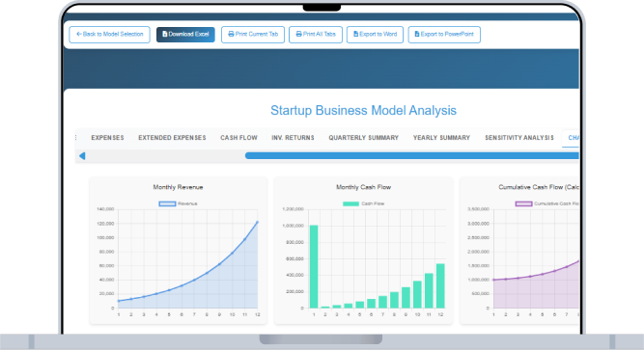
Task: Export the model to Word
Action: (375, 35)
